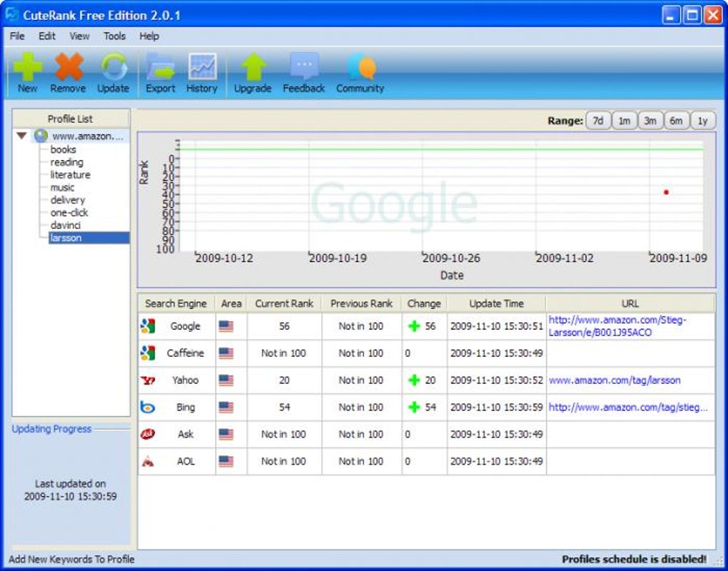Click the Previous Rank column header
The height and width of the screenshot is (571, 728).
click(362, 303)
